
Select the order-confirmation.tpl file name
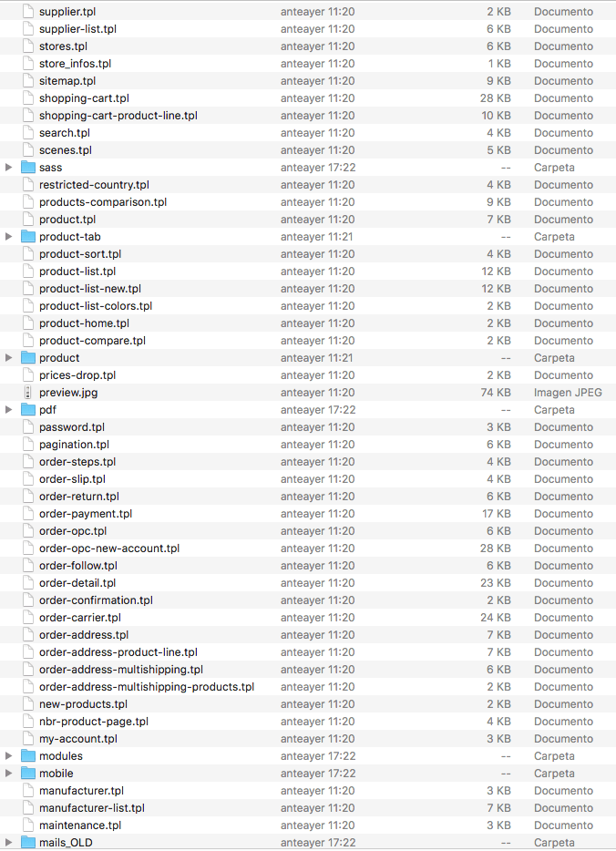[x=96, y=600]
